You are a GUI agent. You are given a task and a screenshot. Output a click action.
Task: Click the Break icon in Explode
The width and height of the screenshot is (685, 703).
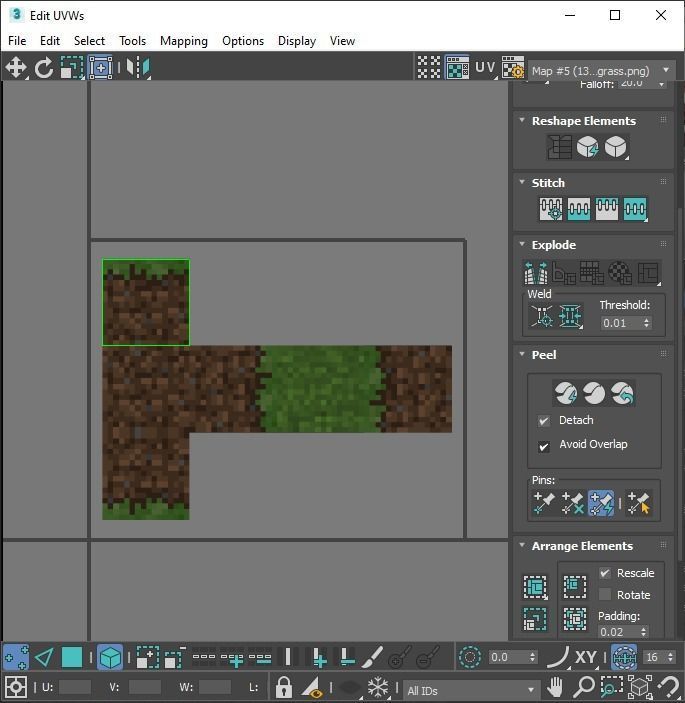pos(536,273)
